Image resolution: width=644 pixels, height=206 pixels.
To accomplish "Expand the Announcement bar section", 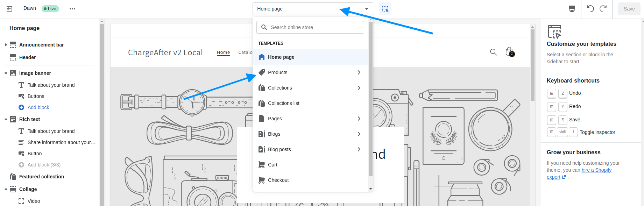I will [x=6, y=45].
